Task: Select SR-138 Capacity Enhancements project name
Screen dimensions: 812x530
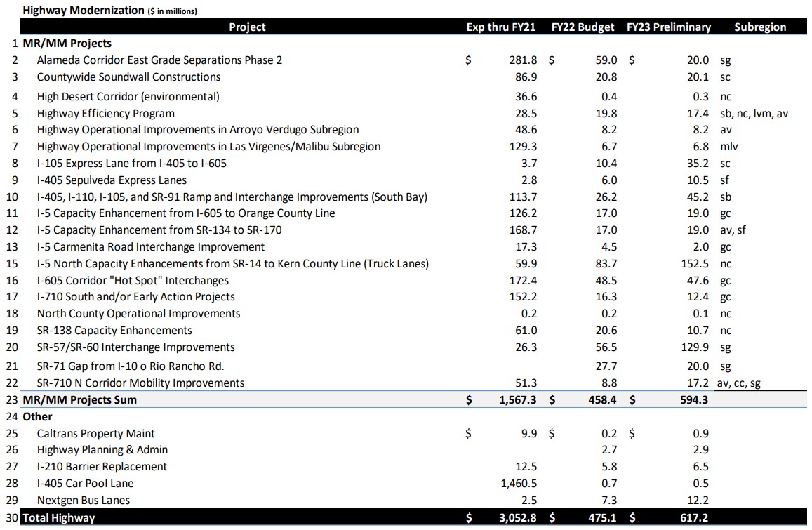Action: 114,331
